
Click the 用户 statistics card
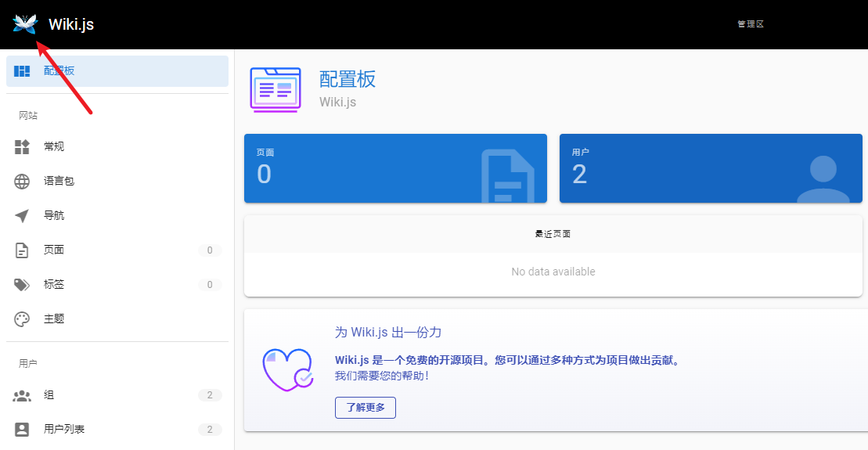(x=711, y=168)
